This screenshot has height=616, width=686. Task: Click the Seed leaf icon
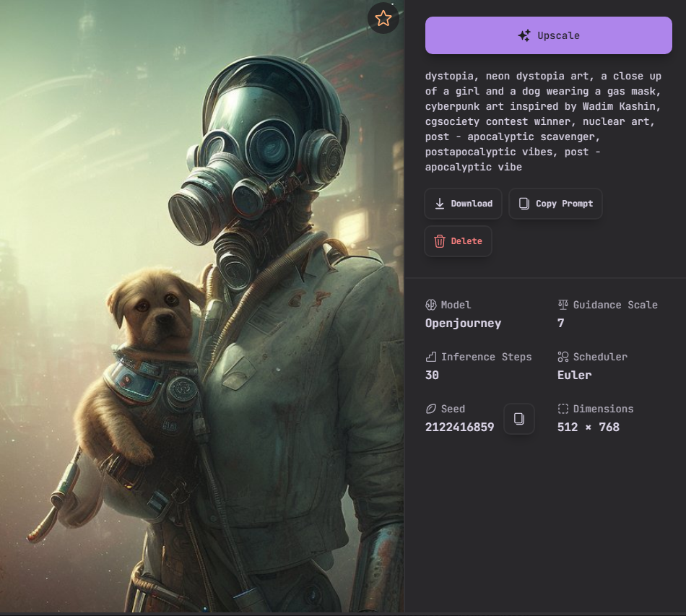(431, 409)
